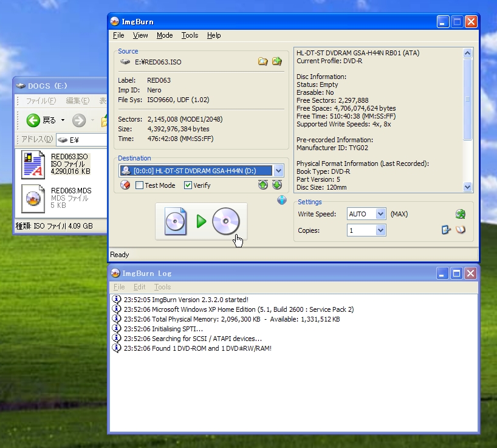The image size is (497, 448).
Task: Click info icon of 'Initialising SPTI' log line
Action: (x=117, y=328)
